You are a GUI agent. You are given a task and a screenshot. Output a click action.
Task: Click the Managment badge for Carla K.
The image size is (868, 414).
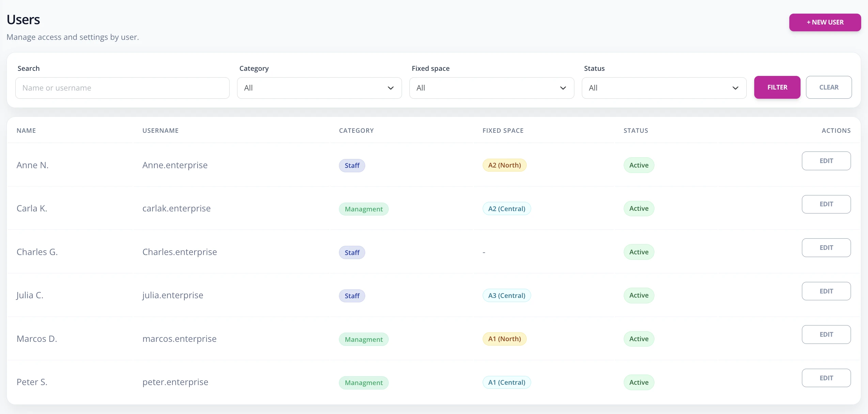click(x=363, y=209)
